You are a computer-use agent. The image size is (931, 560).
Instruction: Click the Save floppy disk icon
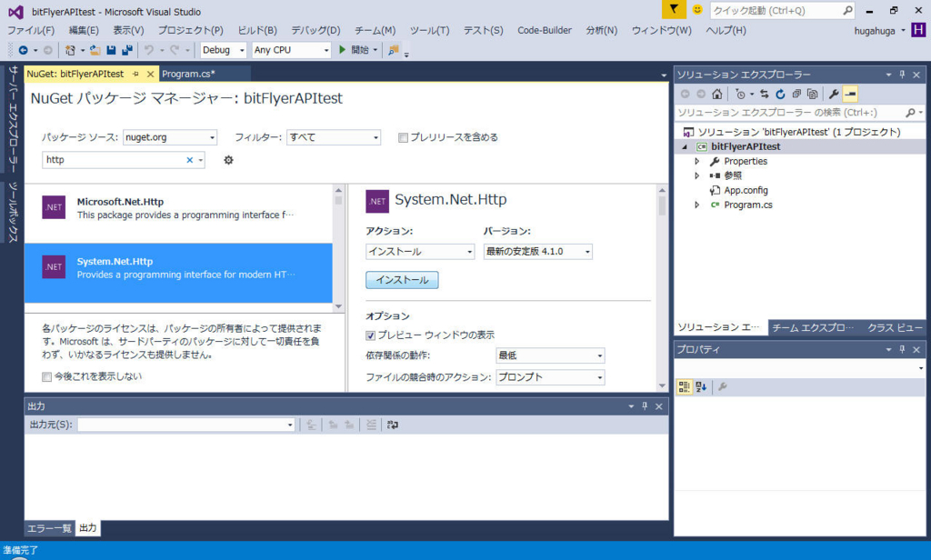pyautogui.click(x=111, y=51)
